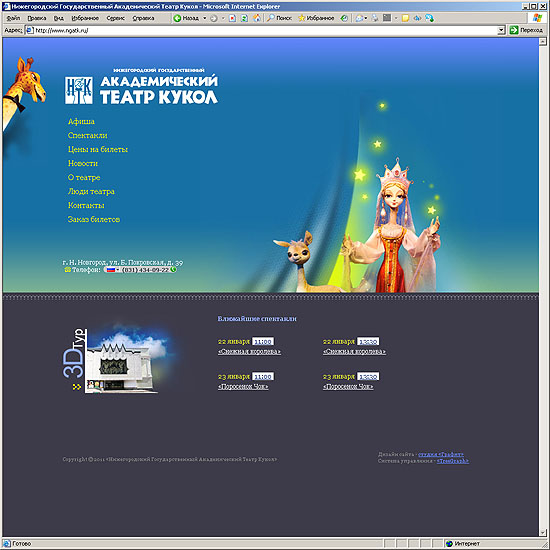Image resolution: width=550 pixels, height=550 pixels.
Task: Open the Избранное favorites toolbar button
Action: click(x=316, y=18)
